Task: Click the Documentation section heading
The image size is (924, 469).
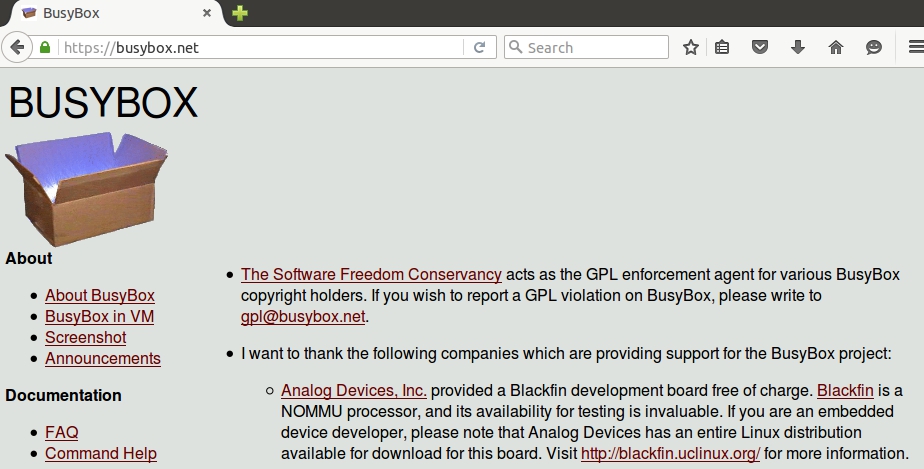Action: (63, 395)
